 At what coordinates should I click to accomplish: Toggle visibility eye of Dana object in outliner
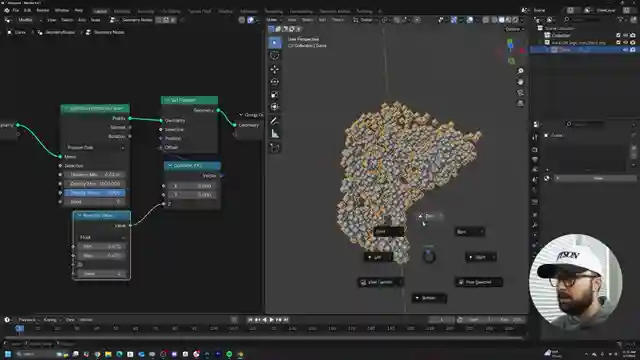(x=625, y=50)
